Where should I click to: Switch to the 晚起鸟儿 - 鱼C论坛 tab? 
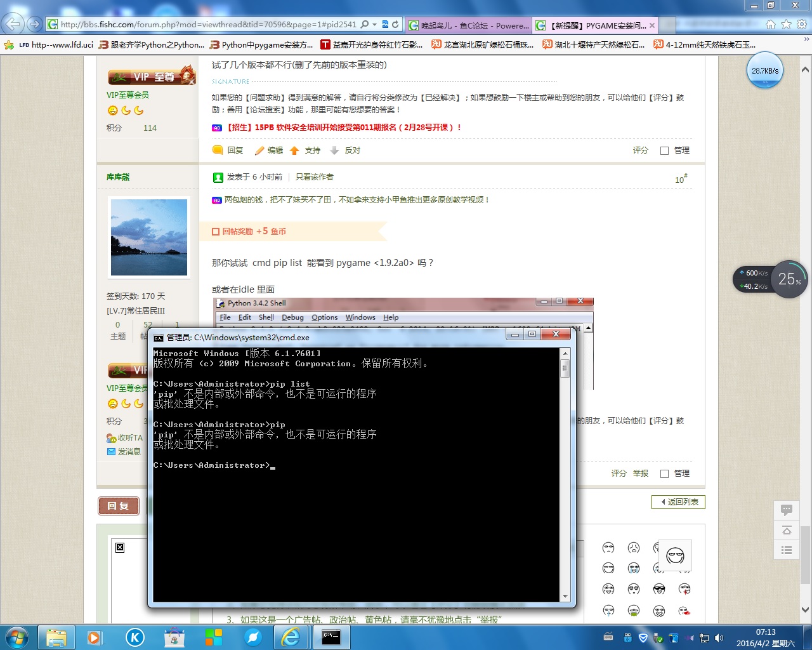(x=468, y=25)
